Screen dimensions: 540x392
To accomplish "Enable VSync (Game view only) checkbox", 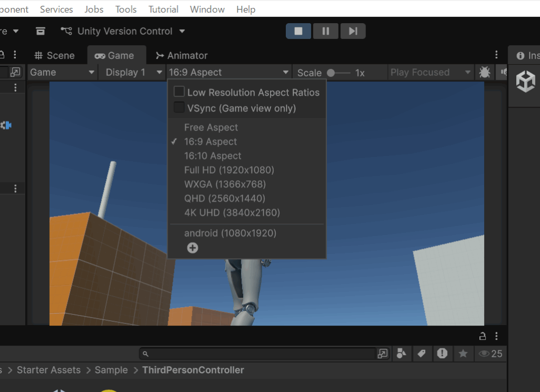I will [x=179, y=108].
